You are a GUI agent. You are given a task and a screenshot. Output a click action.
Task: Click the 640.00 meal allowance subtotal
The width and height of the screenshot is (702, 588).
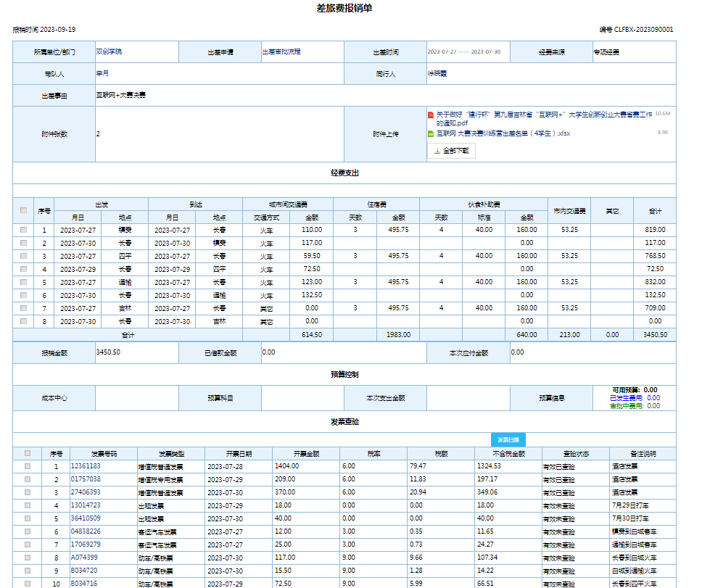[x=526, y=335]
